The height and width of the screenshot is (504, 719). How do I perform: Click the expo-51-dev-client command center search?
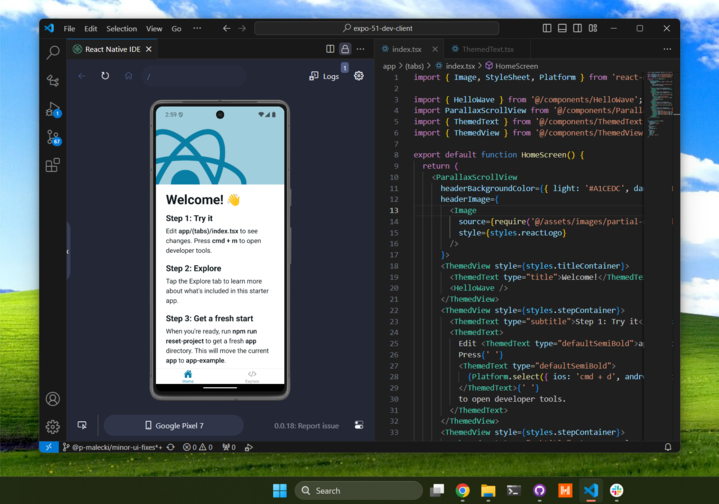pyautogui.click(x=376, y=28)
